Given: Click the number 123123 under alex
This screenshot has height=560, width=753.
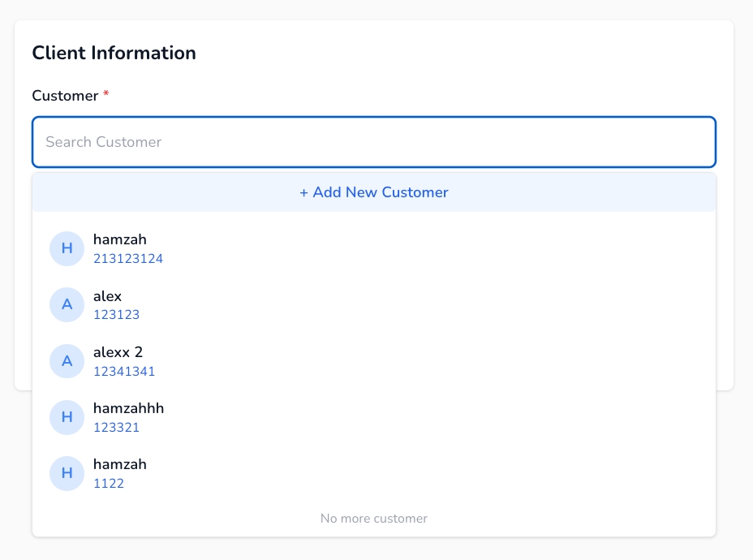Looking at the screenshot, I should [116, 315].
